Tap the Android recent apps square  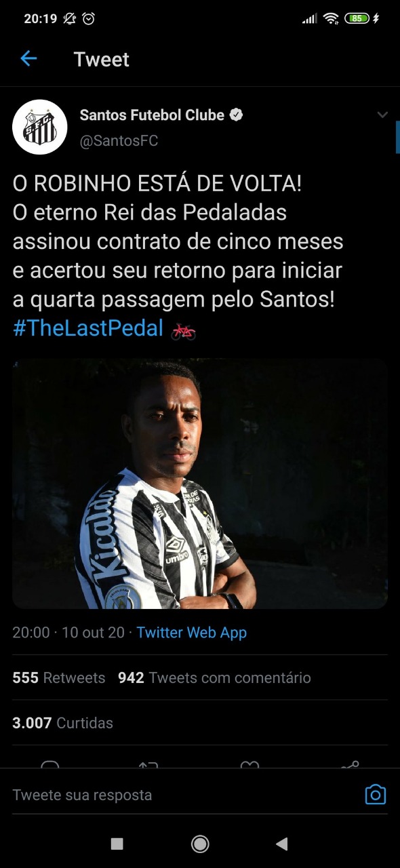pyautogui.click(x=117, y=844)
